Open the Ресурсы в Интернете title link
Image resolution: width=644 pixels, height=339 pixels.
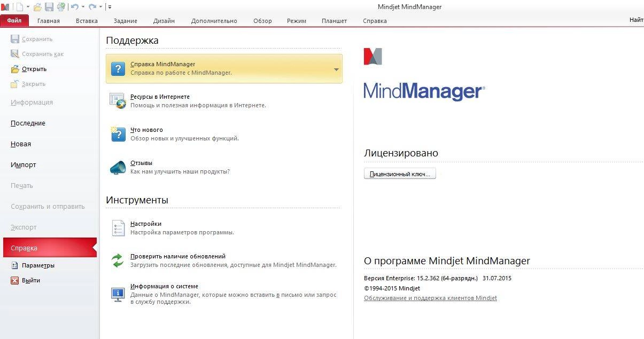click(160, 97)
